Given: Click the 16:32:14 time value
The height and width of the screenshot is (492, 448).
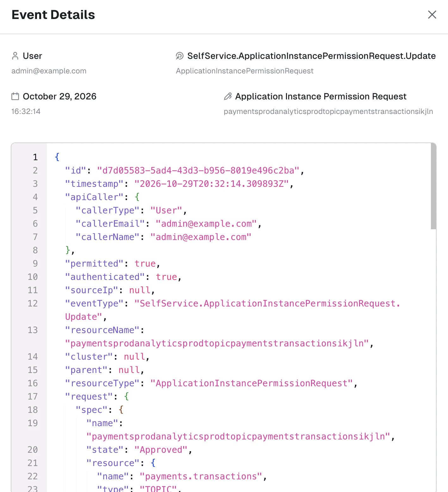Looking at the screenshot, I should click(26, 111).
